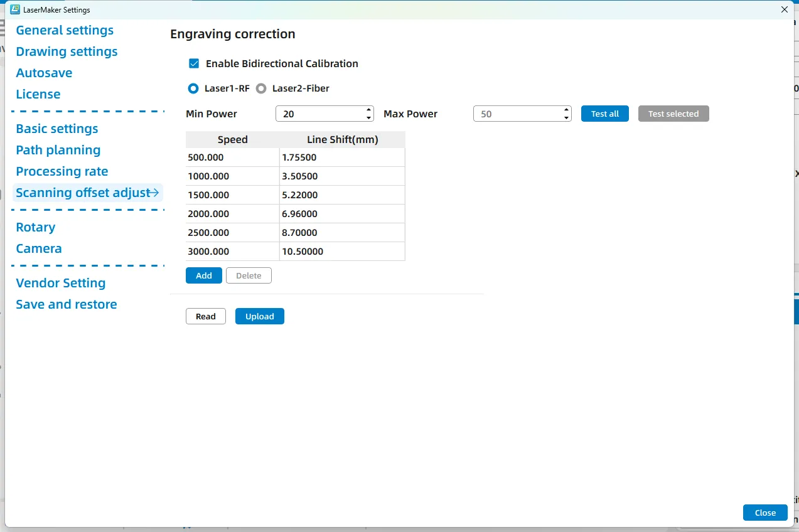Click the Min Power input field
Image resolution: width=799 pixels, height=532 pixels.
[x=319, y=114]
